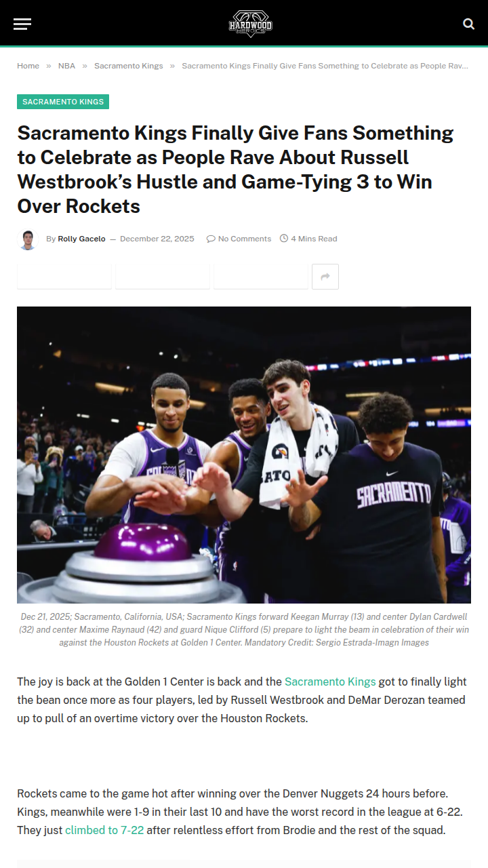This screenshot has height=868, width=488.
Task: Tap the search magnifier icon
Action: click(x=468, y=24)
